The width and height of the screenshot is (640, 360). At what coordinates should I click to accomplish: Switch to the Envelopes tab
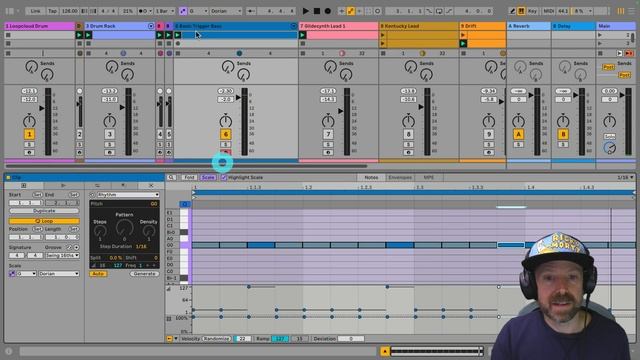400,178
